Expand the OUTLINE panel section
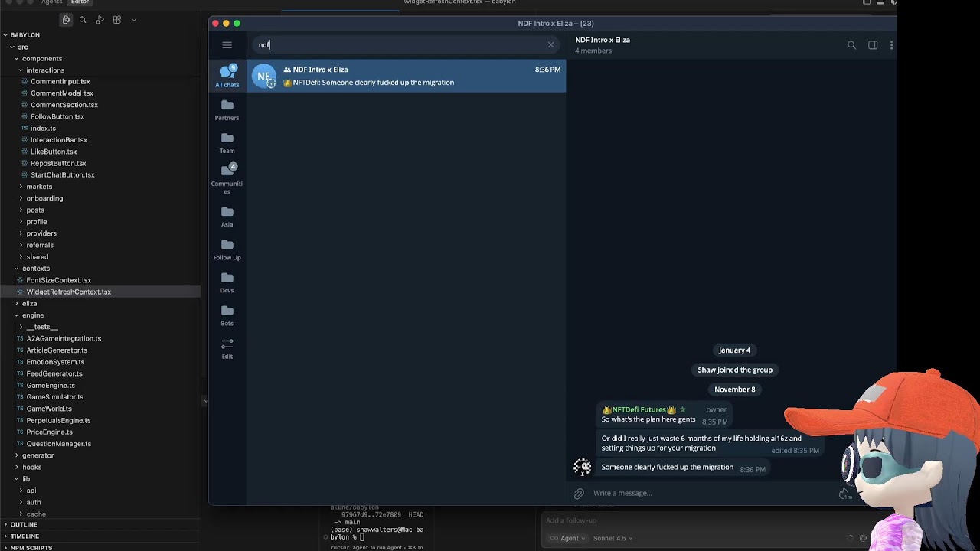 click(24, 525)
